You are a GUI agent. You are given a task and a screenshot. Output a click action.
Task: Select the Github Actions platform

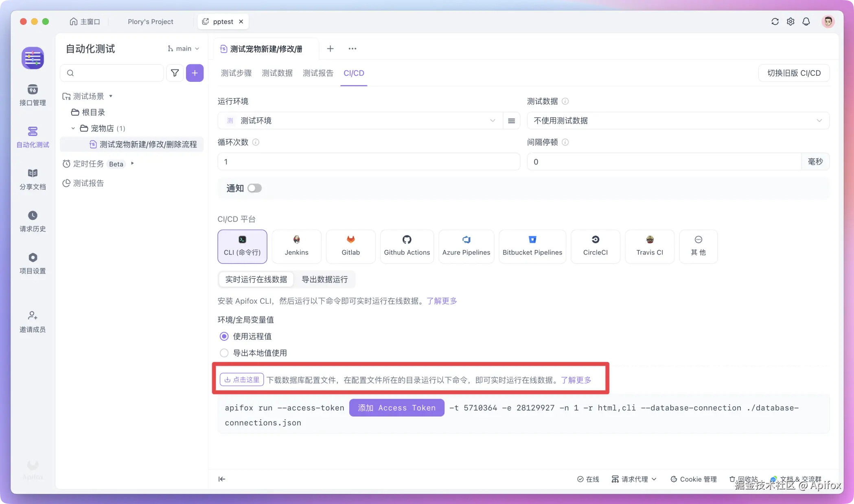click(x=407, y=246)
